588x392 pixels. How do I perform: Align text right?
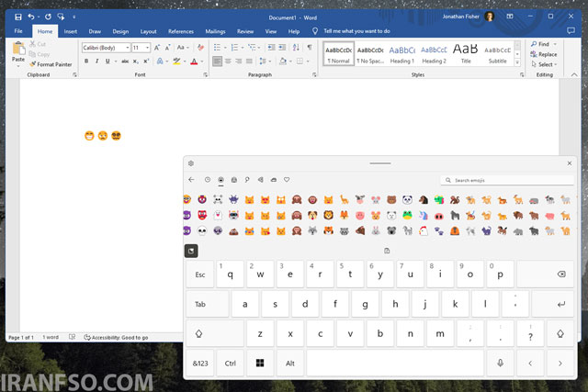[239, 62]
